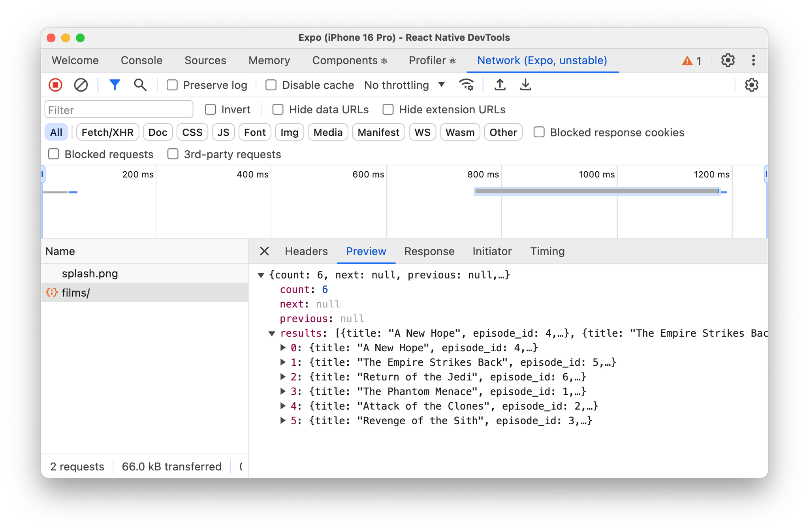Select the splash.png request
This screenshot has height=532, width=809.
point(90,273)
